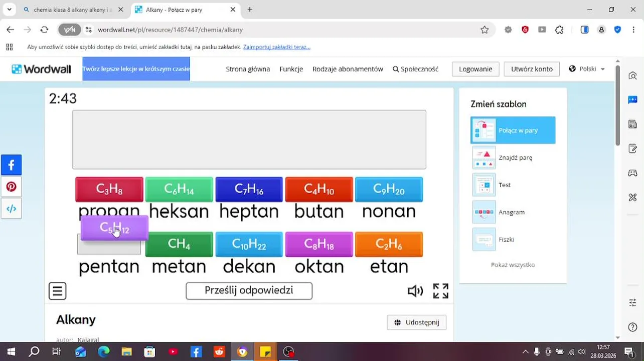The height and width of the screenshot is (361, 644).
Task: Select the Anagram template
Action: tap(513, 212)
